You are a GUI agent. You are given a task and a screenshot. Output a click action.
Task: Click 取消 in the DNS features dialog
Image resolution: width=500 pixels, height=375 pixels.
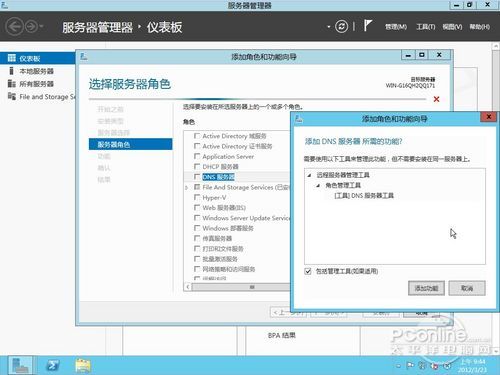(x=467, y=288)
